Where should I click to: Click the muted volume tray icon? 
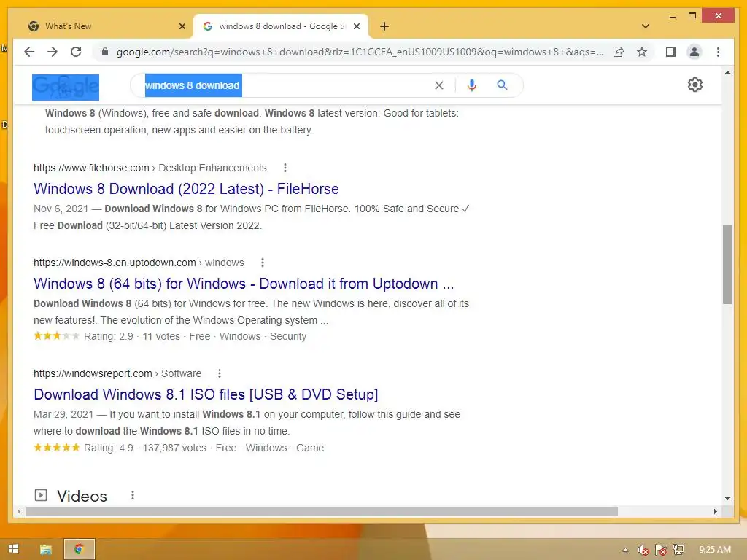(x=643, y=550)
